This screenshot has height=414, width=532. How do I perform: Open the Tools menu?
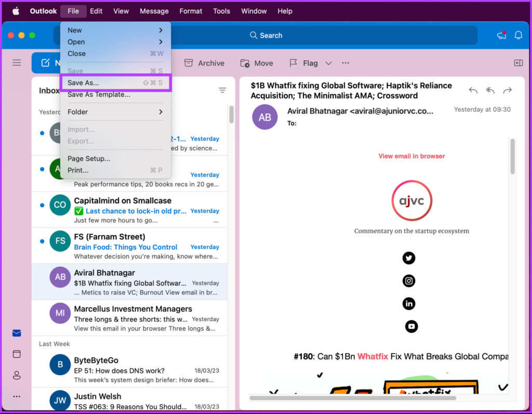pos(221,11)
